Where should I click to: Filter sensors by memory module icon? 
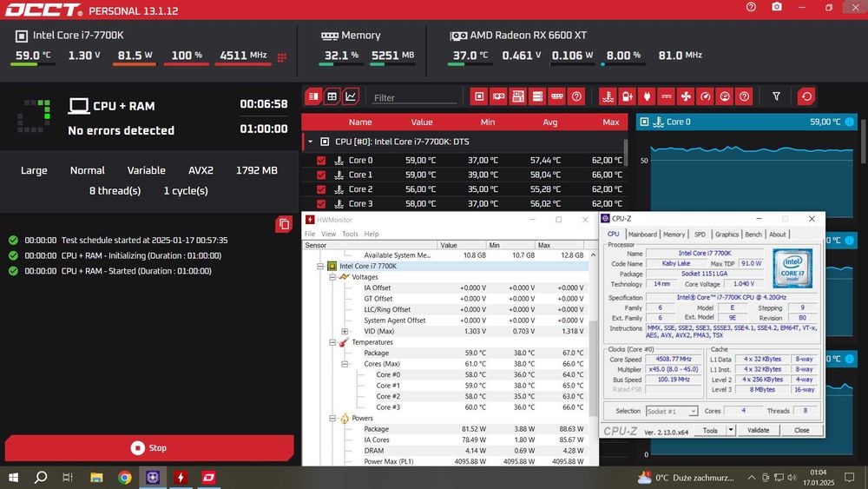(557, 96)
